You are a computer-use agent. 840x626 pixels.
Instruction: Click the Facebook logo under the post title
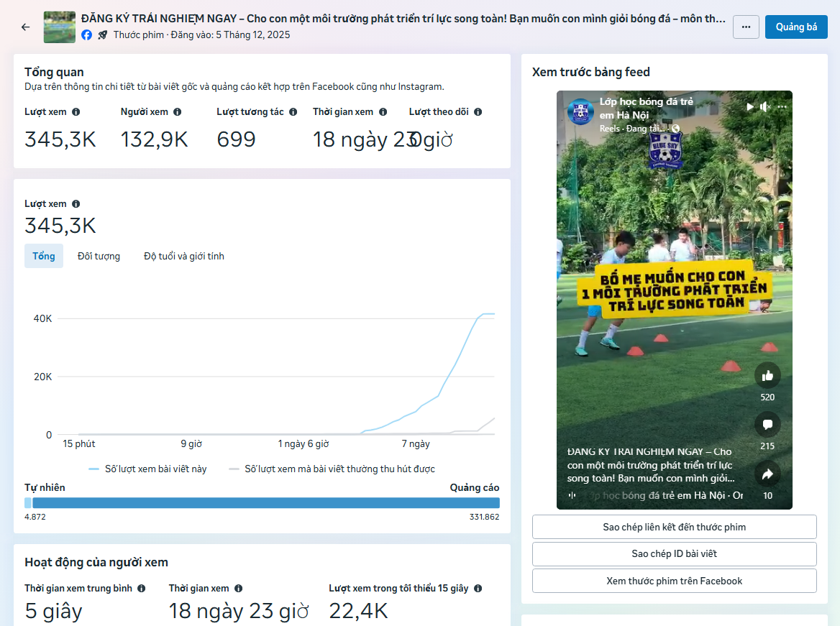point(87,34)
